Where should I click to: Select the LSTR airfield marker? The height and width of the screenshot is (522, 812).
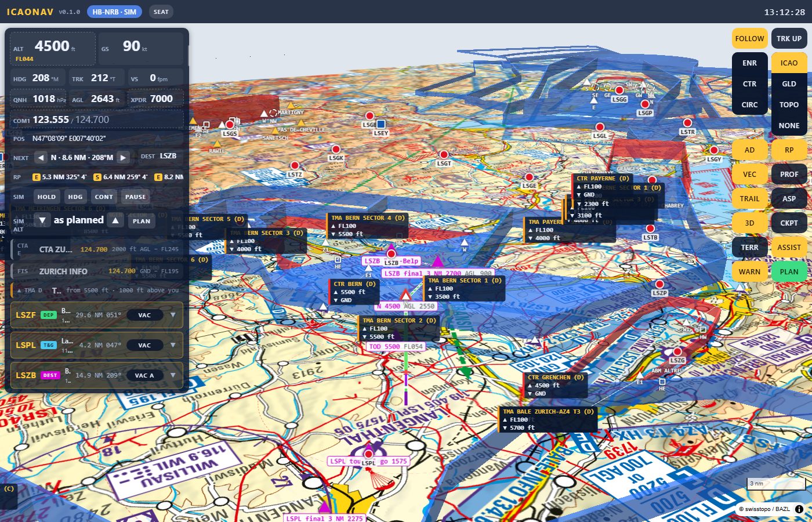pyautogui.click(x=687, y=123)
